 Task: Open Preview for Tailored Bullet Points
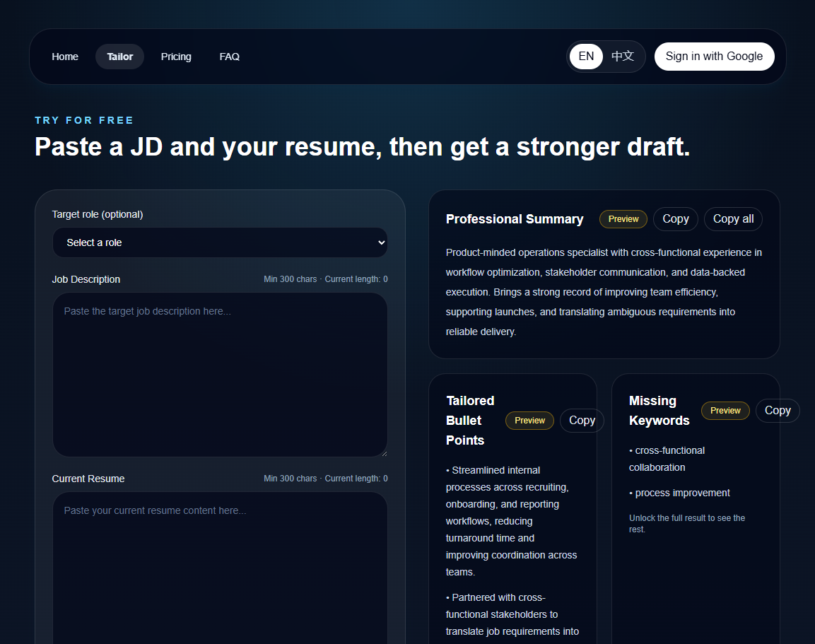click(529, 420)
